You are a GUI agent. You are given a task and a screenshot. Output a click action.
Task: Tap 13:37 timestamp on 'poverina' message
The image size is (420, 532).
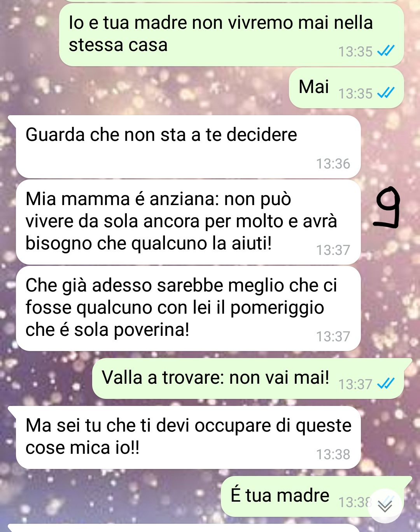click(x=333, y=336)
